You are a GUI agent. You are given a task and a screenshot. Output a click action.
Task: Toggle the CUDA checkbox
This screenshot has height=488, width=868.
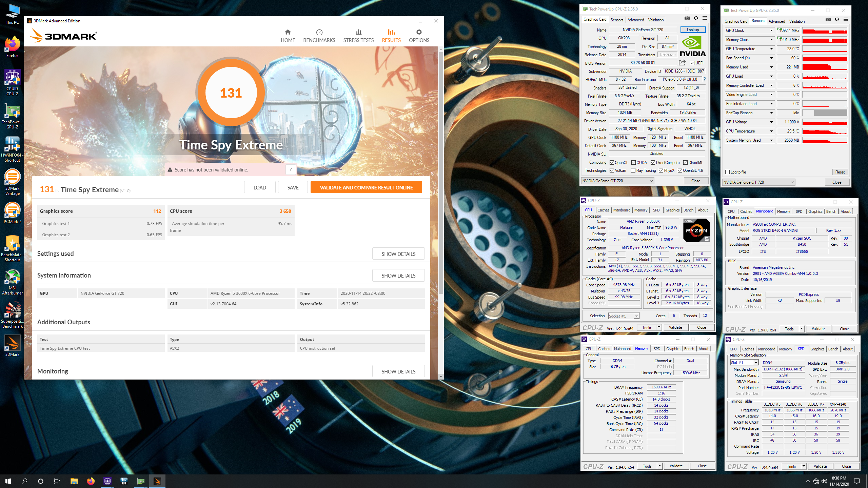point(633,163)
